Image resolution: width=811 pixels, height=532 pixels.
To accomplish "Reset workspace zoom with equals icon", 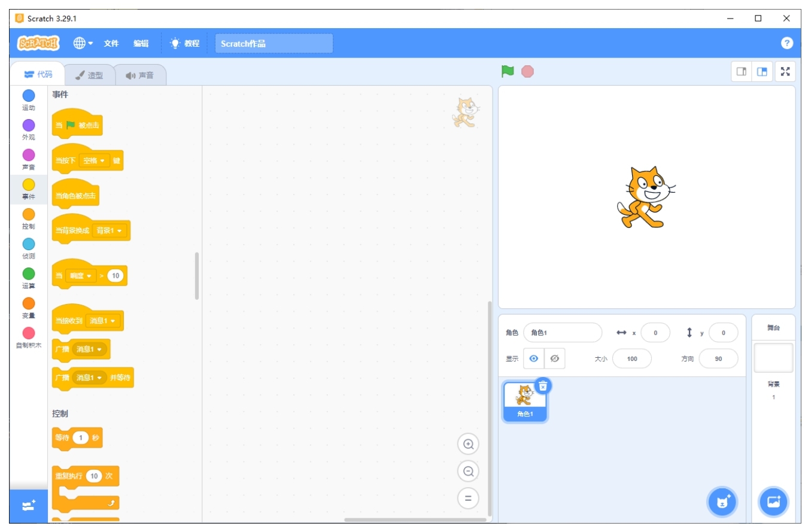I will click(469, 498).
